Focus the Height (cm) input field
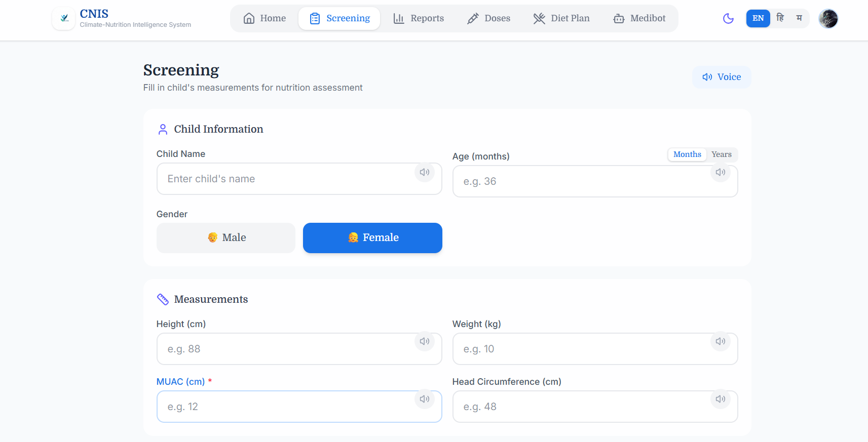 (x=299, y=349)
